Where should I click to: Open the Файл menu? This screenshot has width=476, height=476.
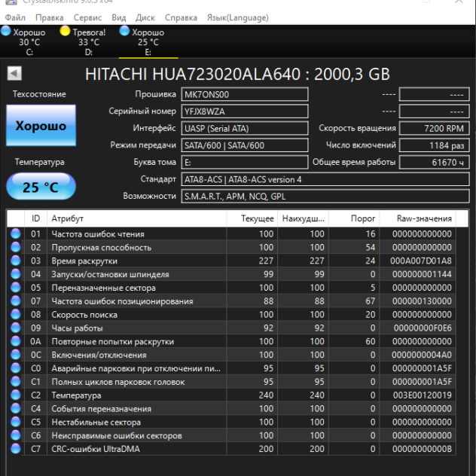pyautogui.click(x=15, y=17)
